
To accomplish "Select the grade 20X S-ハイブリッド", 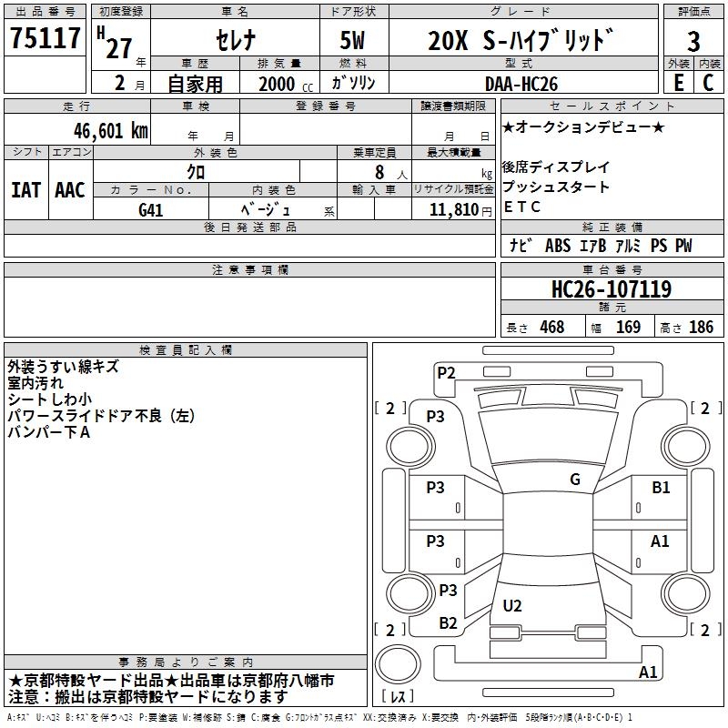I will tap(521, 40).
